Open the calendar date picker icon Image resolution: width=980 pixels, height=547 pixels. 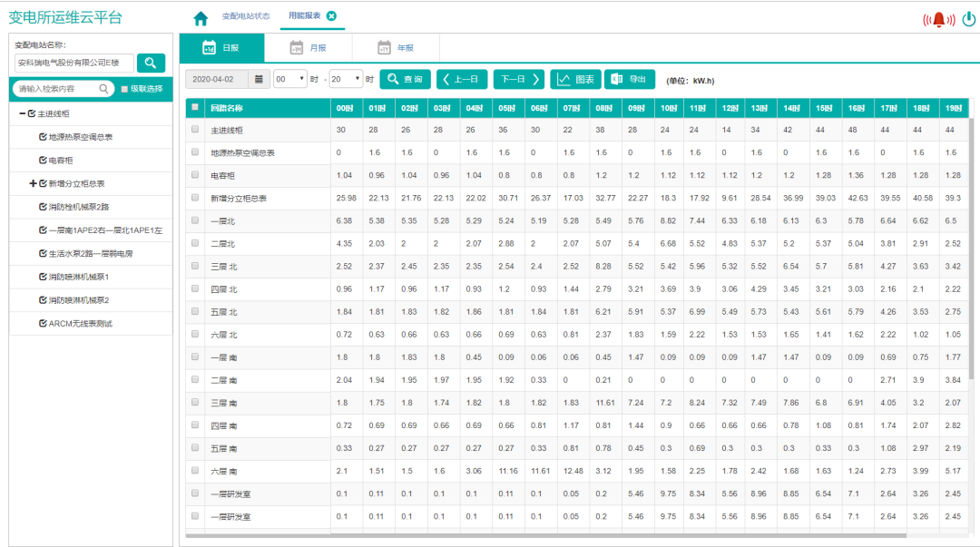(x=260, y=79)
